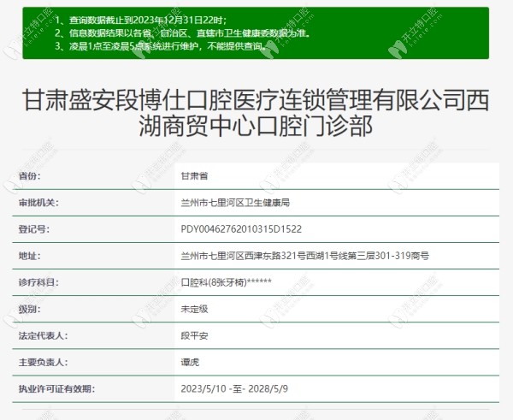Click the 审批机关 label

coord(38,203)
